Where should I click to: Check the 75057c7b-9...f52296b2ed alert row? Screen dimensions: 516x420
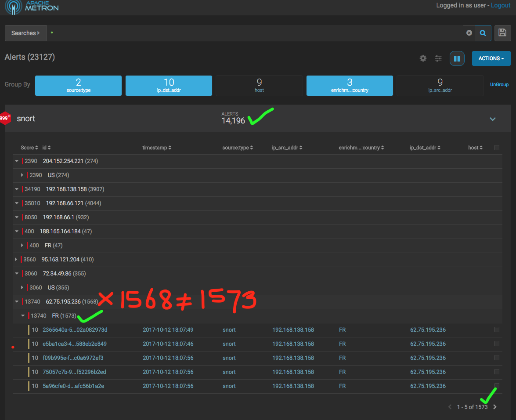pyautogui.click(x=497, y=372)
